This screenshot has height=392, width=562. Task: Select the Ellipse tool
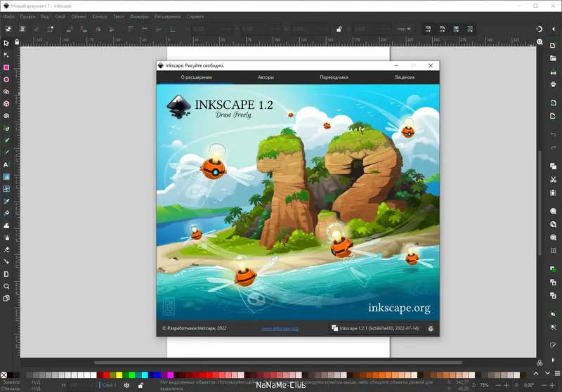tap(6, 79)
